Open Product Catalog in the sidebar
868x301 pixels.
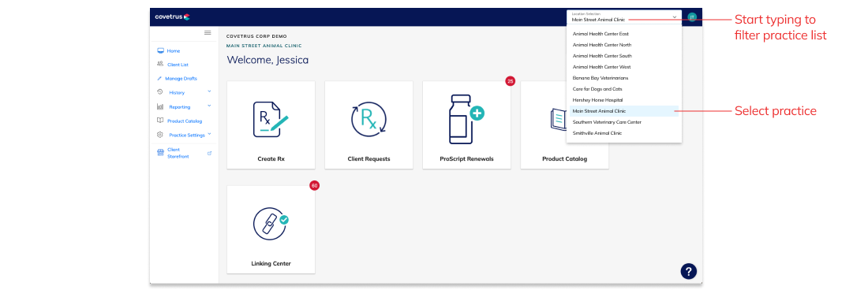pyautogui.click(x=184, y=121)
